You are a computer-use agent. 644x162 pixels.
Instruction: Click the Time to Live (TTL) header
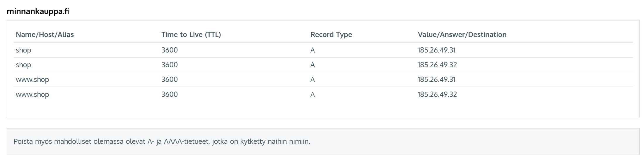tap(191, 35)
